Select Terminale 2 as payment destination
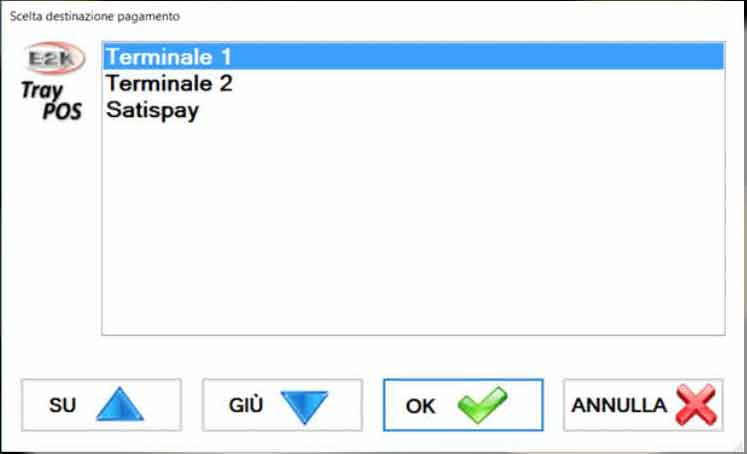747x454 pixels. (x=169, y=84)
